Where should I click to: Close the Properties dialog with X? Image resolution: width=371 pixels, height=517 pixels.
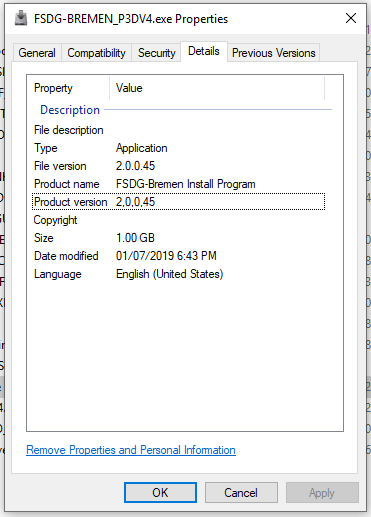click(x=351, y=18)
